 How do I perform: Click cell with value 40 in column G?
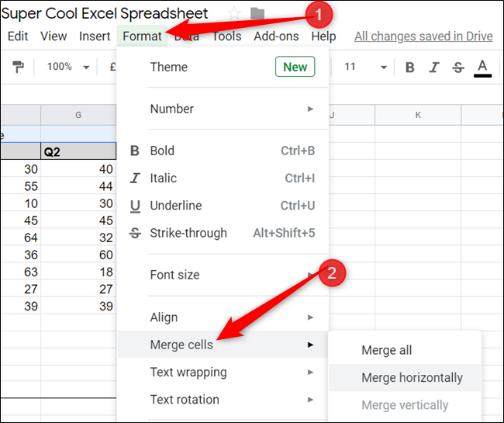pyautogui.click(x=78, y=169)
